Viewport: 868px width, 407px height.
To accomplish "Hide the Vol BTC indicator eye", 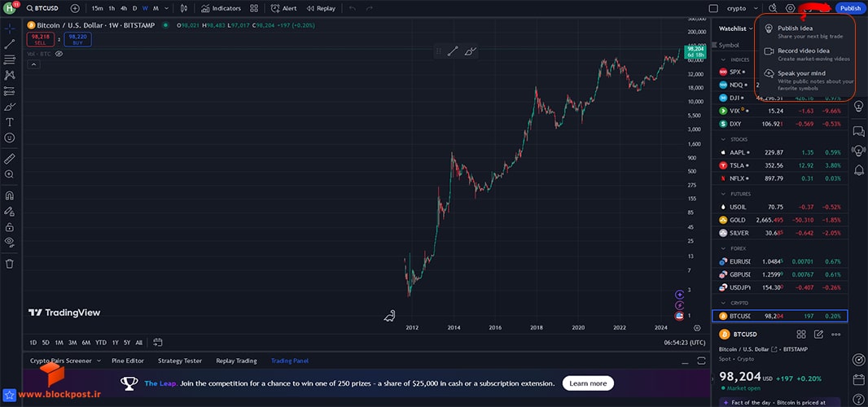I will tap(59, 55).
